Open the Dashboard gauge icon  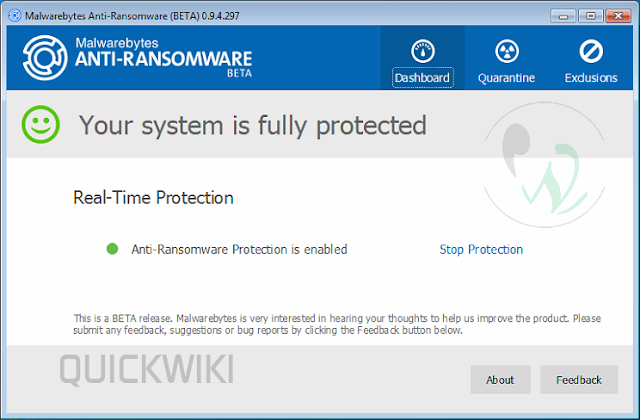click(422, 51)
